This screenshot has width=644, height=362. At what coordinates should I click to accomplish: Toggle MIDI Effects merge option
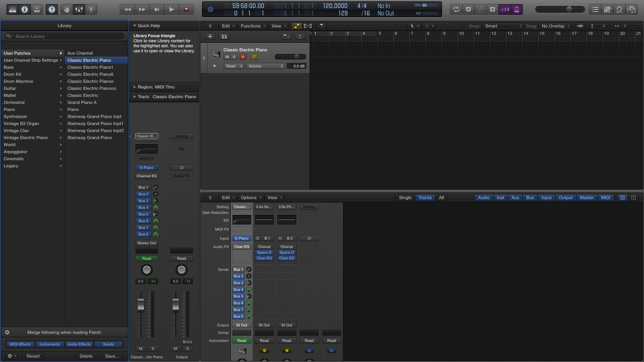pyautogui.click(x=20, y=344)
